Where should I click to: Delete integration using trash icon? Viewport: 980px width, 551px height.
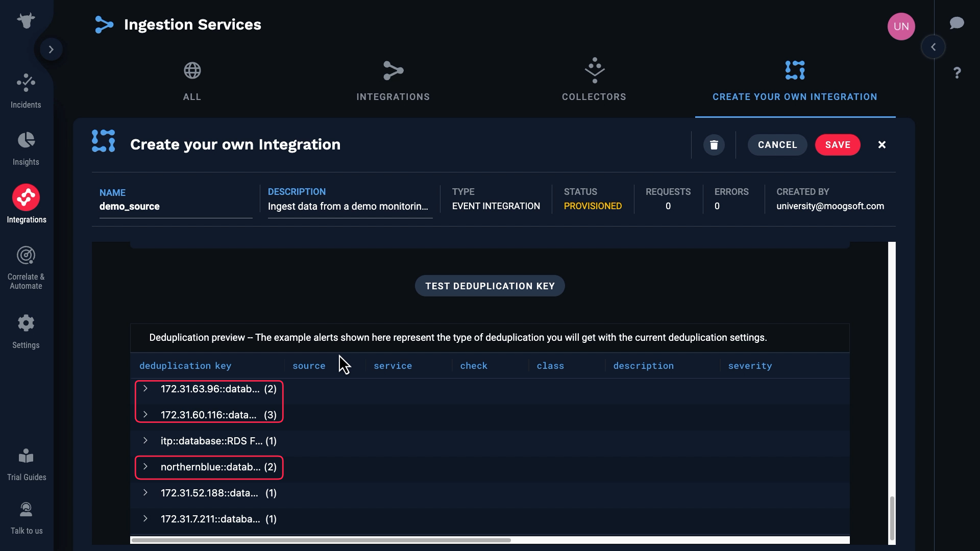point(714,145)
